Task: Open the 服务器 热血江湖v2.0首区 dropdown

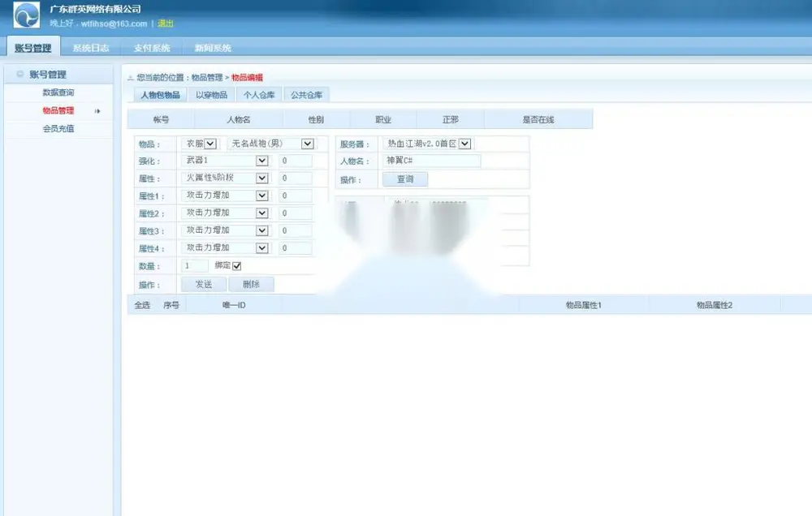Action: [x=465, y=144]
